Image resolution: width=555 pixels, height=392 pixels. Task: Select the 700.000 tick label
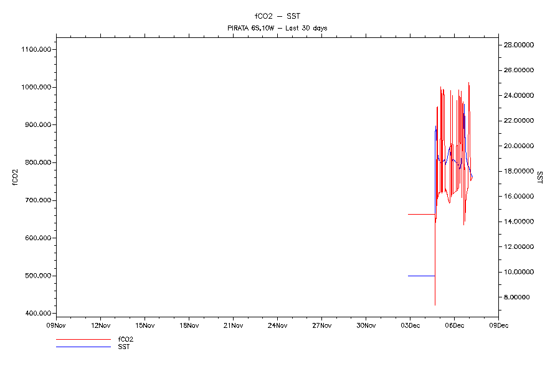pos(37,200)
